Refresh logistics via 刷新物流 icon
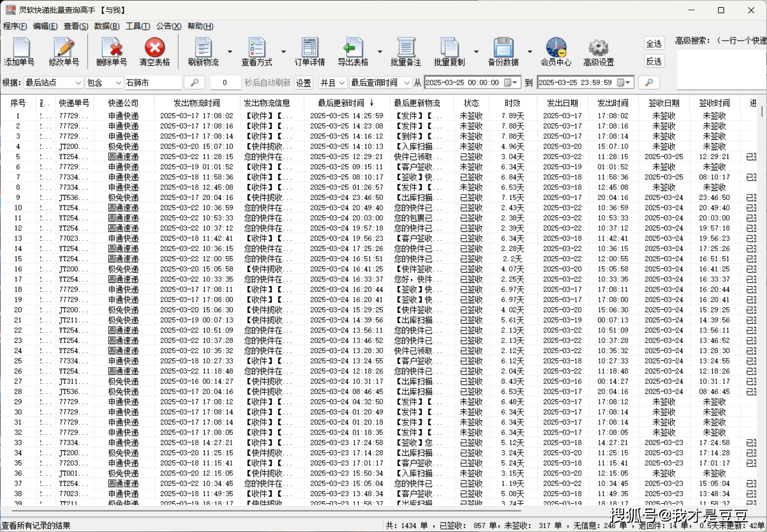 203,52
